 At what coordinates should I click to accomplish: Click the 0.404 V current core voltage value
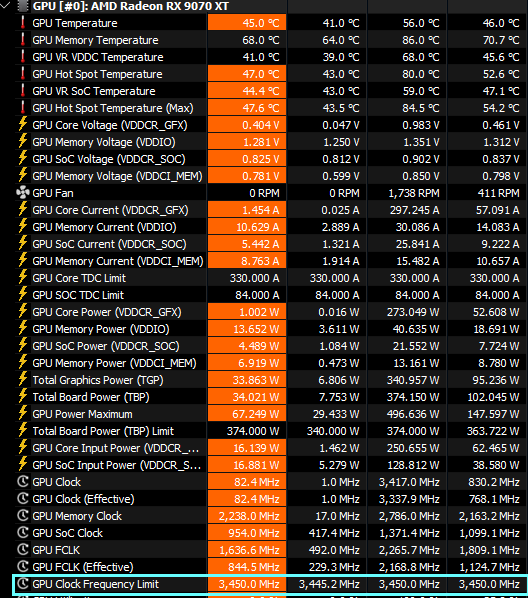261,125
